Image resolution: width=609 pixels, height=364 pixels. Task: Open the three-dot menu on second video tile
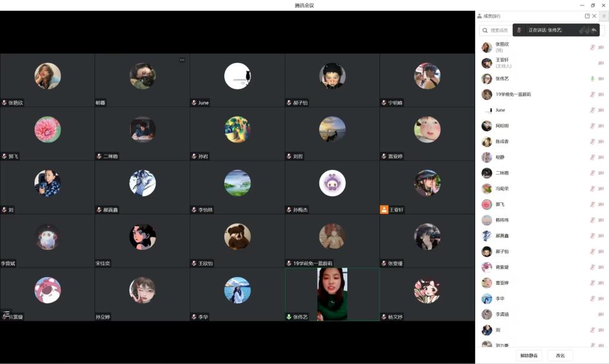[182, 59]
